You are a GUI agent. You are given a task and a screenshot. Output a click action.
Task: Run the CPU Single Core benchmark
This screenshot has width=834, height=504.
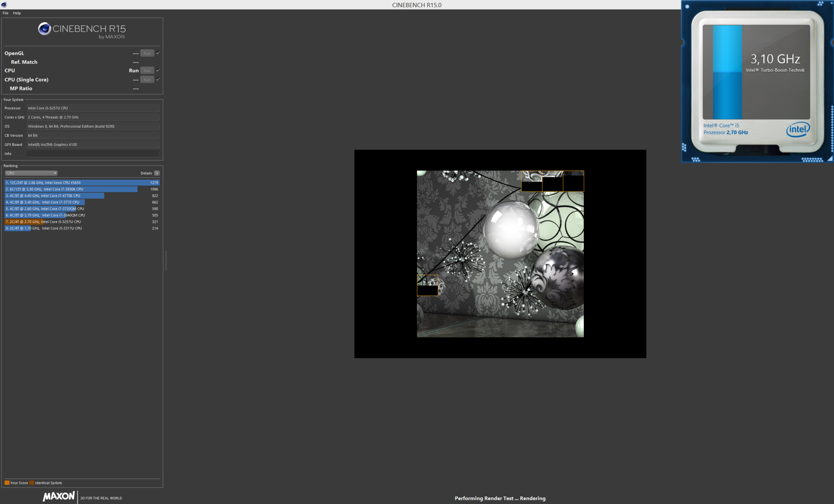(x=147, y=79)
